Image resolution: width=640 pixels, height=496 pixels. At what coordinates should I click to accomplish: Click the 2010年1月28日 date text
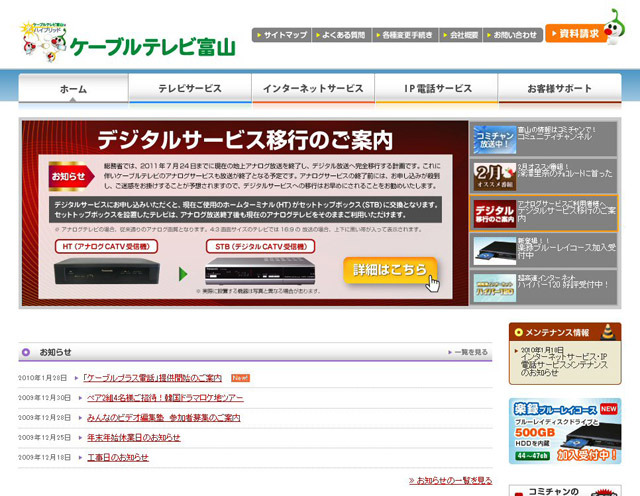(x=42, y=378)
